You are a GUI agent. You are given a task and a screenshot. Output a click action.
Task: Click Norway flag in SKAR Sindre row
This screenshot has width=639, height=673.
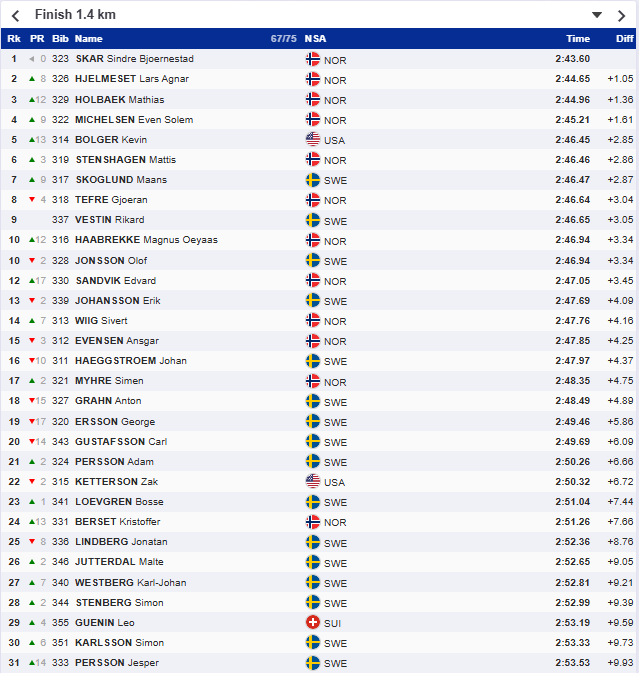click(x=313, y=59)
